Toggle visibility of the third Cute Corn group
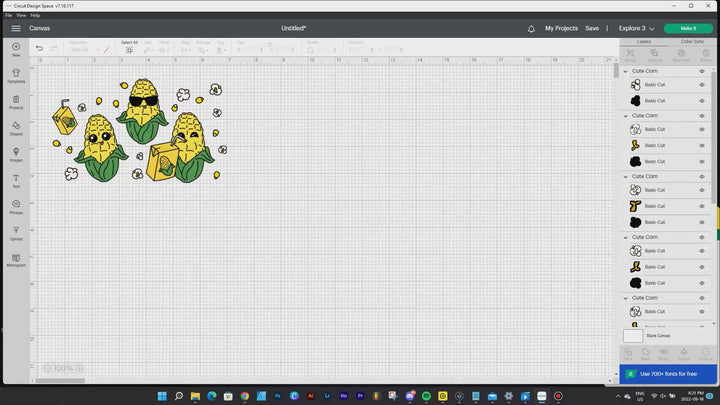The width and height of the screenshot is (720, 405). 702,176
